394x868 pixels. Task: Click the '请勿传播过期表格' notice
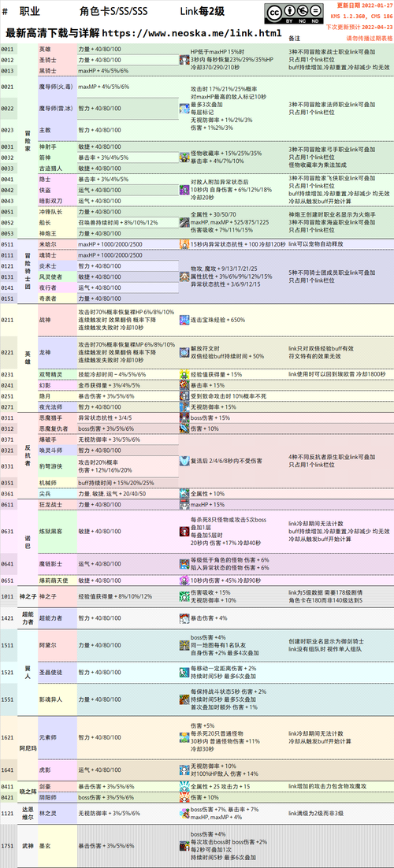369,38
